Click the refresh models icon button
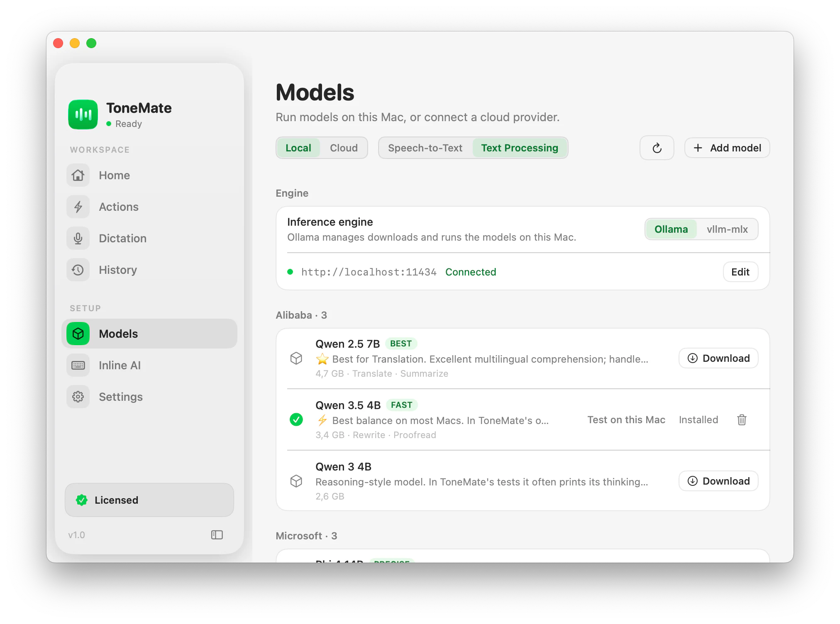 pyautogui.click(x=657, y=148)
